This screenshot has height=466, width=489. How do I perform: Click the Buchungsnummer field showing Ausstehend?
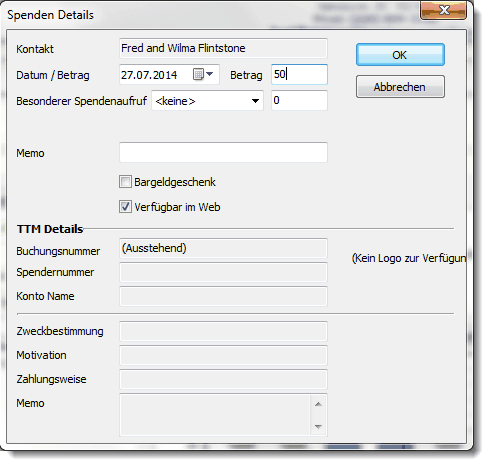pyautogui.click(x=223, y=248)
